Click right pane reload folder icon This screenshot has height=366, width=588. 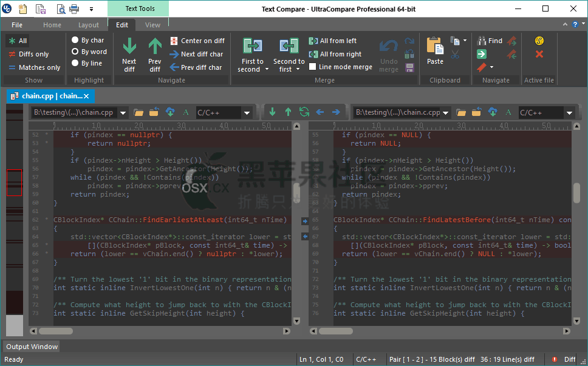[x=477, y=112]
